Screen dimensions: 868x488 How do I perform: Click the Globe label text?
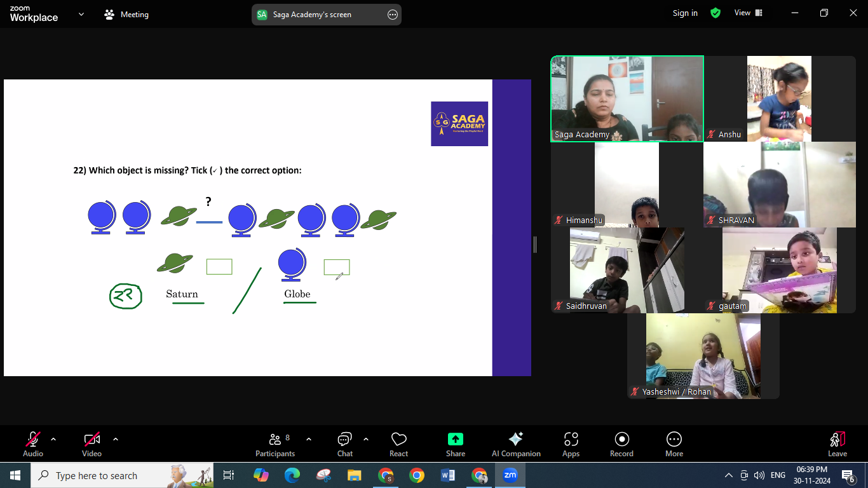(297, 294)
